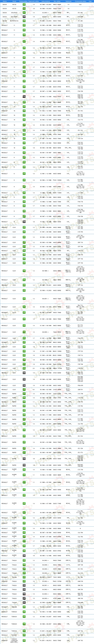Click petrol icon in RAPID E7J 728 row
Viewport: 94px width, 644px height.
tap(24, 449)
